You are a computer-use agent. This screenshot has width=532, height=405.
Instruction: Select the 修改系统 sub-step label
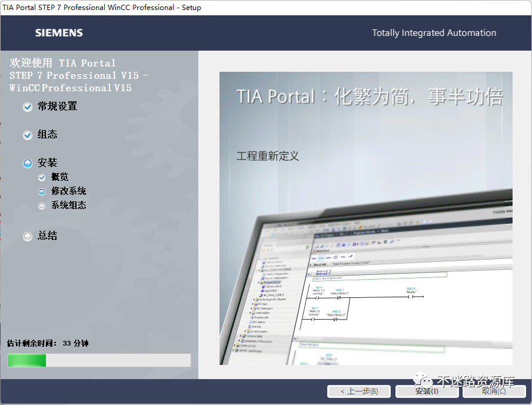[x=68, y=191]
